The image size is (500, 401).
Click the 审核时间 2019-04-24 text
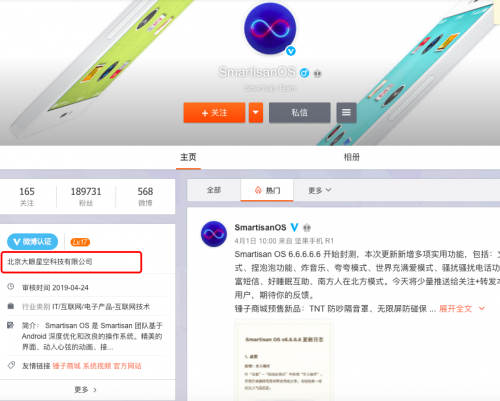click(x=55, y=288)
